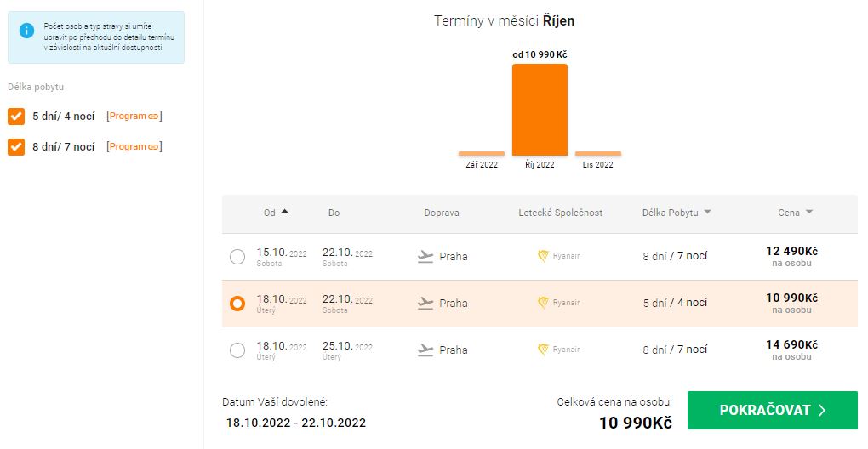
Task: Click the Ryanair logo in 14 690Kč row
Action: [x=543, y=350]
